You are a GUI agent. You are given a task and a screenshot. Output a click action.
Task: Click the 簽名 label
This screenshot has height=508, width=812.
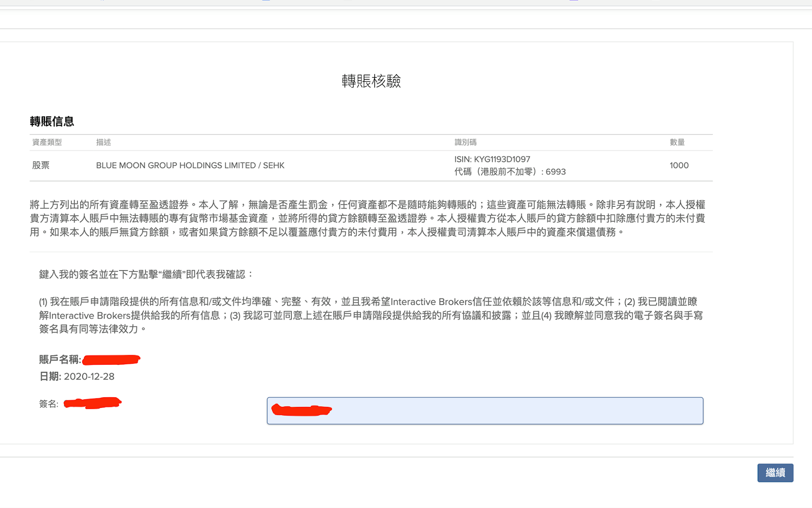(49, 404)
